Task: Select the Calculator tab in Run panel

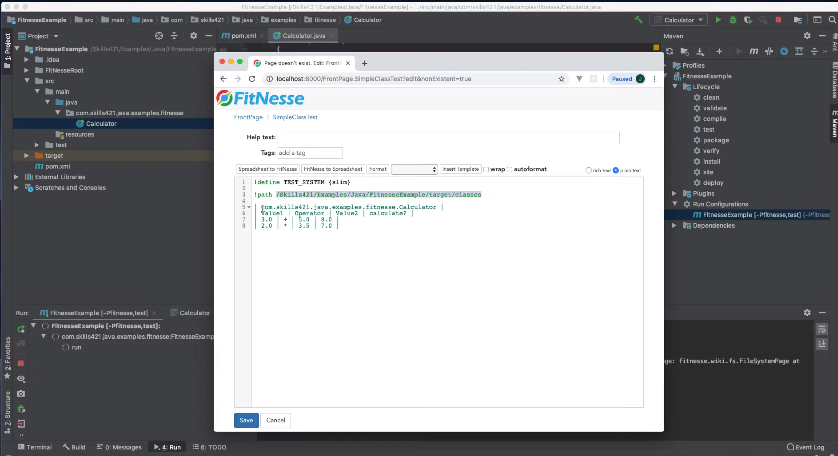Action: point(190,313)
